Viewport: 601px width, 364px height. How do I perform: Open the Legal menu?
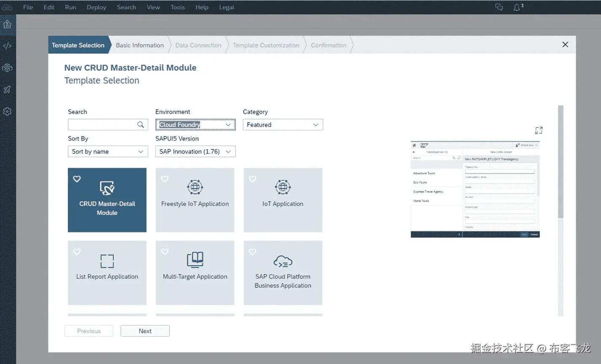226,7
